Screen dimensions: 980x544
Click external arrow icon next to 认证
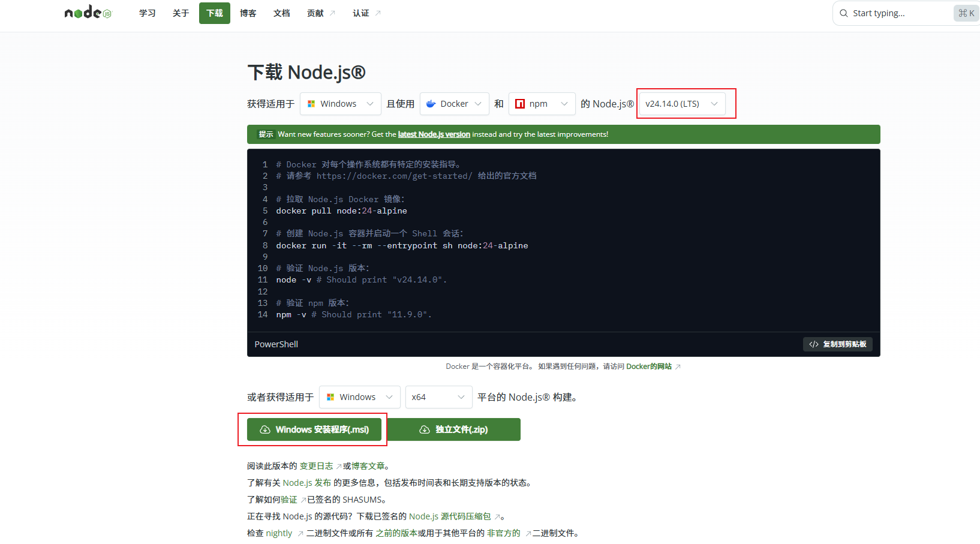coord(378,13)
